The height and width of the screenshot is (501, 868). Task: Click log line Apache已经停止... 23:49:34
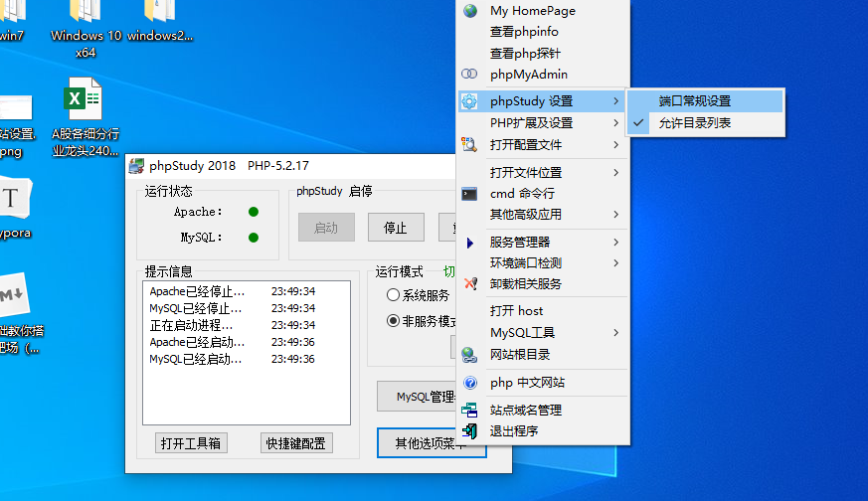(233, 291)
